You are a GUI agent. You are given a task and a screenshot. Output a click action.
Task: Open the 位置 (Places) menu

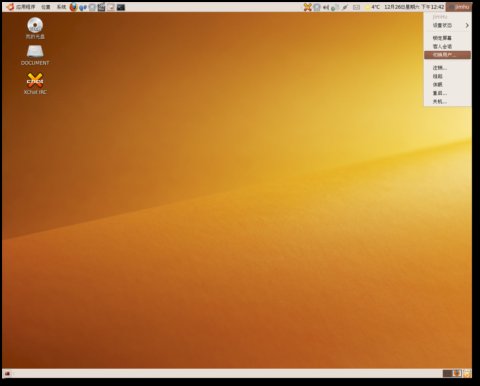click(46, 7)
